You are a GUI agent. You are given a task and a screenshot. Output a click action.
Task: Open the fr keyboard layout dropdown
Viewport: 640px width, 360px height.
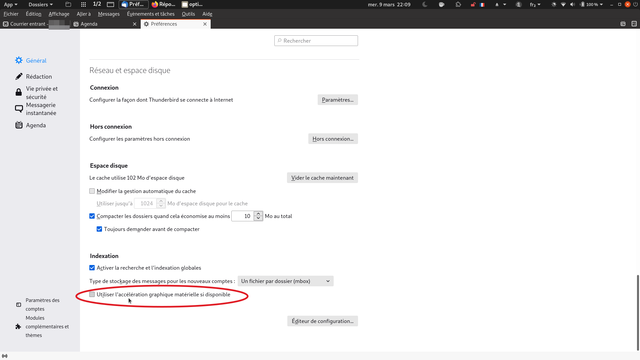(535, 4)
